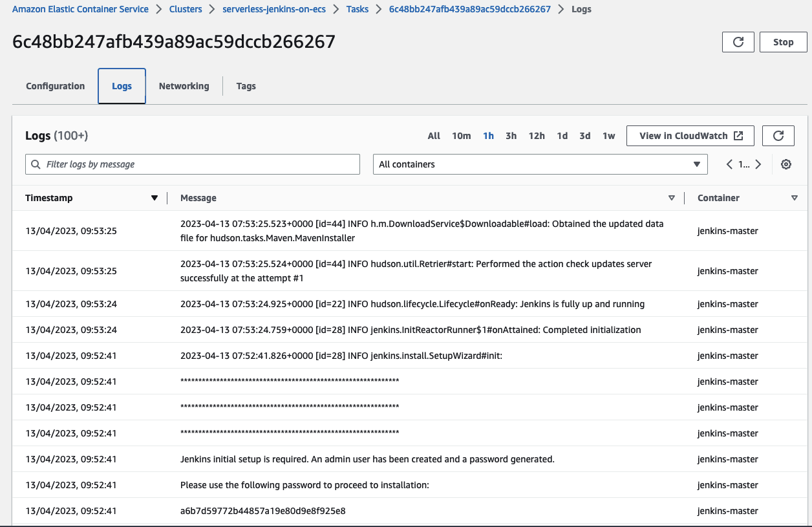Click the search magnifier in the filter box
812x527 pixels.
click(36, 164)
